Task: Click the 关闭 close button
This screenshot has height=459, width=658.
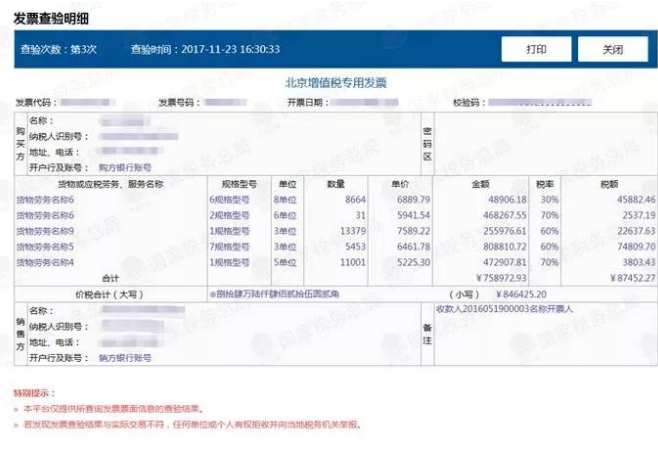Action: click(613, 49)
